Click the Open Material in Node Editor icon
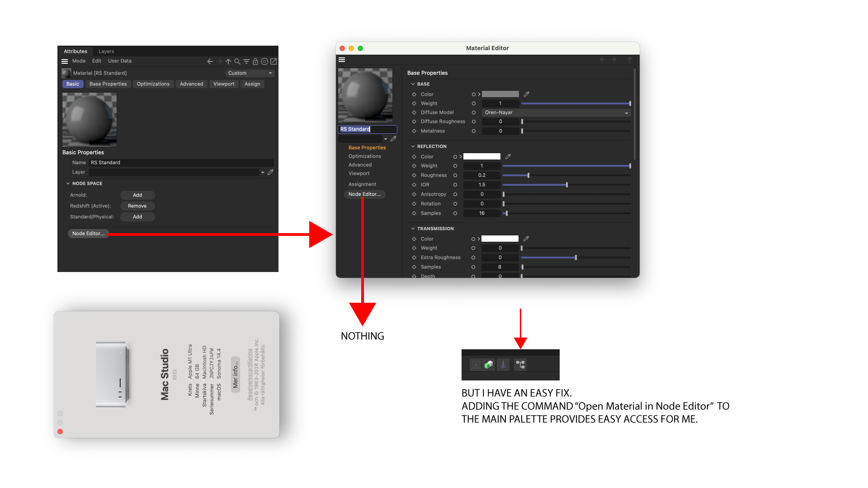Image resolution: width=868 pixels, height=488 pixels. 520,365
